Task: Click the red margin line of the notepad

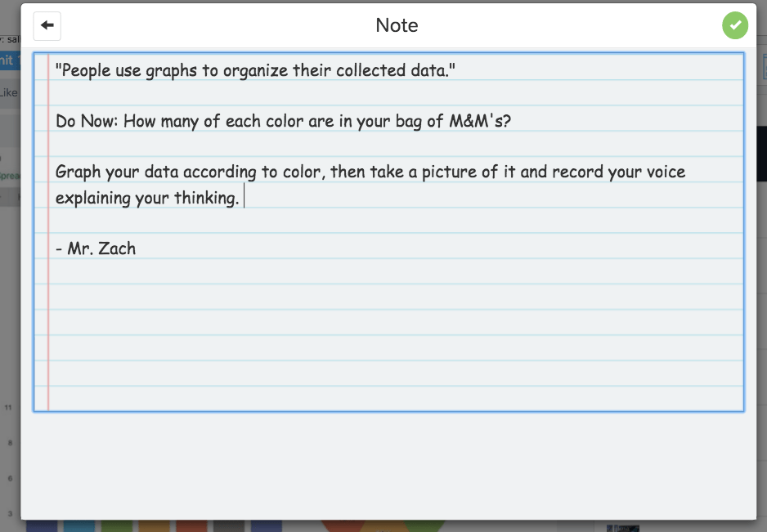Action: coord(48,327)
